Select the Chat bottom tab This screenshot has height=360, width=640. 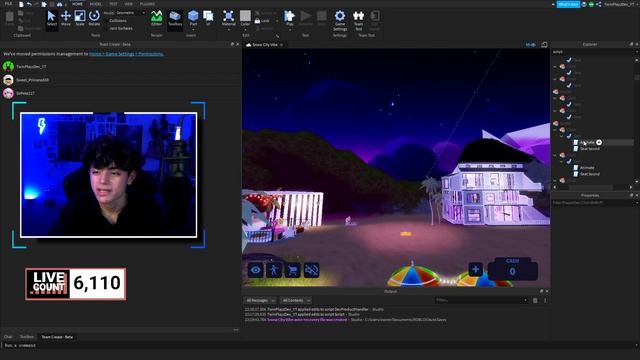click(8, 337)
